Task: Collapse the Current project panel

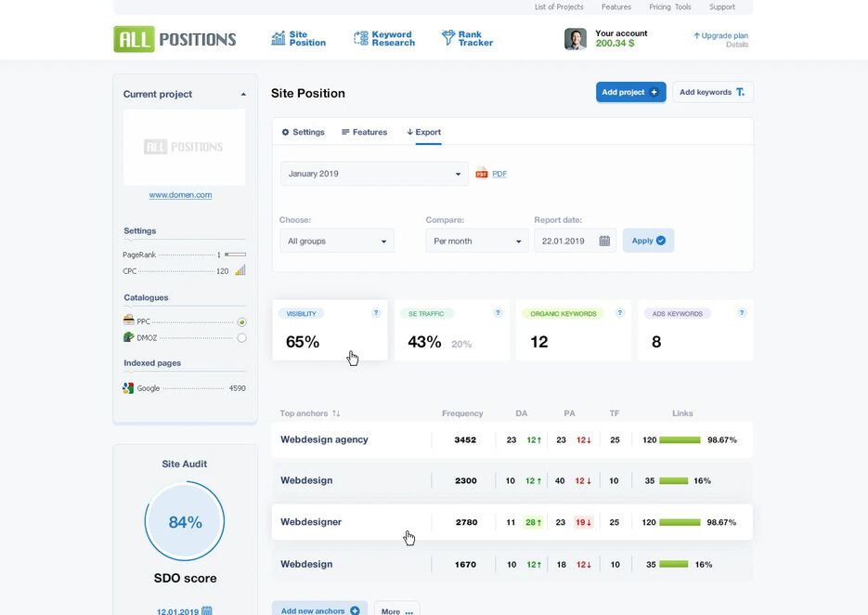Action: tap(243, 94)
